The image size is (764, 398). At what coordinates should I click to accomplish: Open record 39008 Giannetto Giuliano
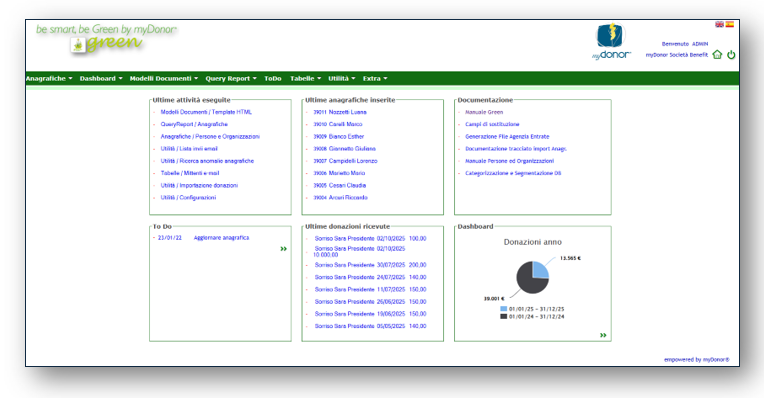344,149
